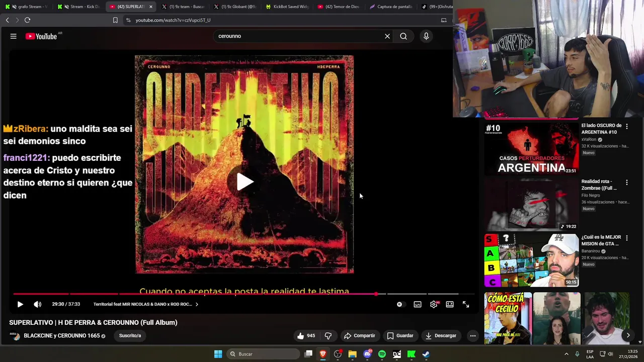Open 'El lado OSCURO de ARGENTINA #10' thumbnail
The image size is (644, 362).
pyautogui.click(x=531, y=148)
